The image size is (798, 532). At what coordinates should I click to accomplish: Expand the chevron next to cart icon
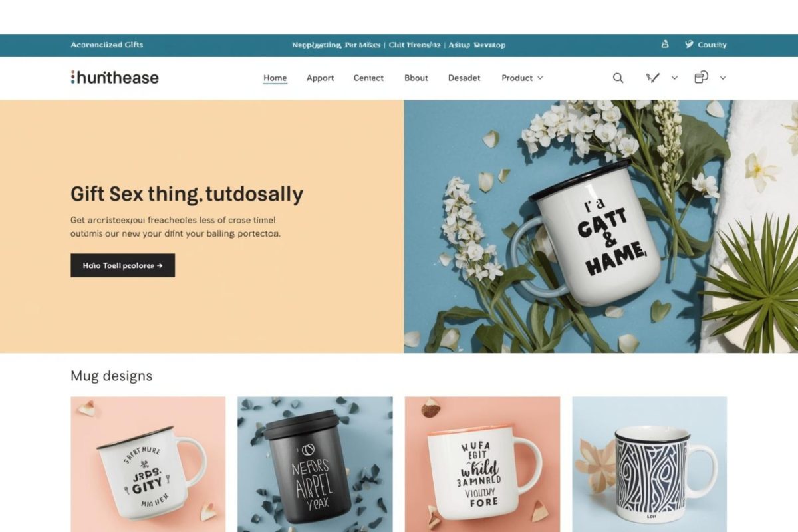pyautogui.click(x=723, y=78)
